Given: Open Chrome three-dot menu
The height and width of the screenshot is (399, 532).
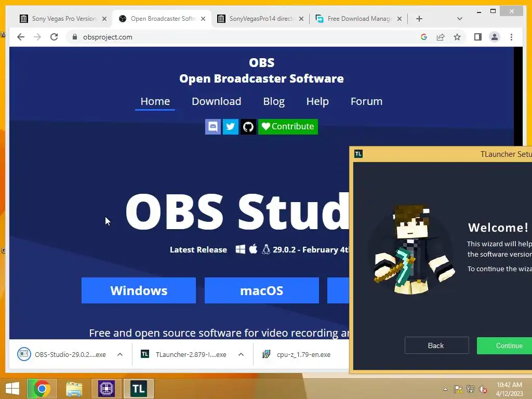Looking at the screenshot, I should click(x=511, y=37).
